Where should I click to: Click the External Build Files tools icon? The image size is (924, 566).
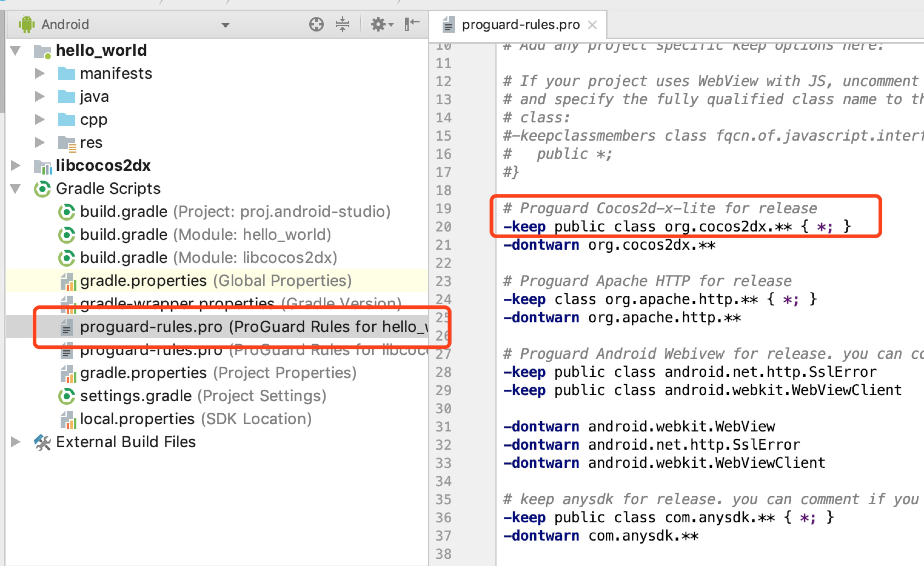[42, 442]
